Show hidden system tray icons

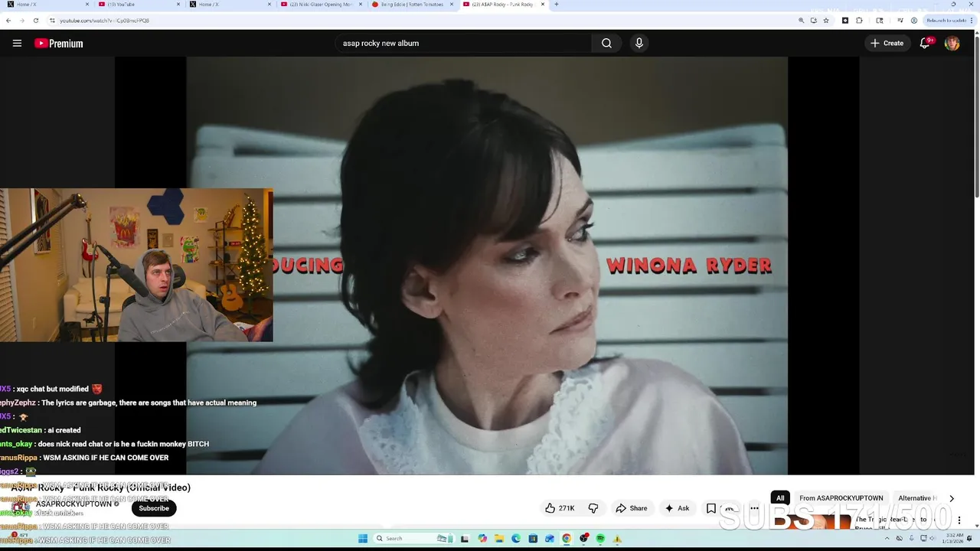[x=887, y=539]
